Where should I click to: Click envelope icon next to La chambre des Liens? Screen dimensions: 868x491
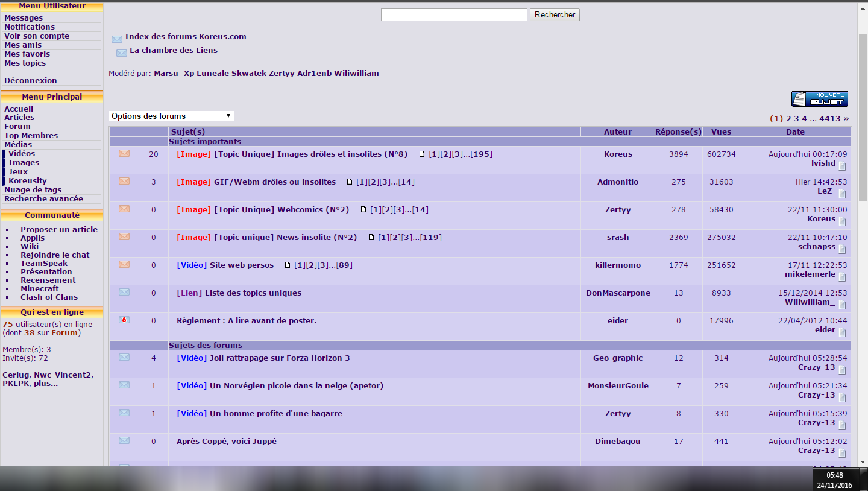click(122, 52)
